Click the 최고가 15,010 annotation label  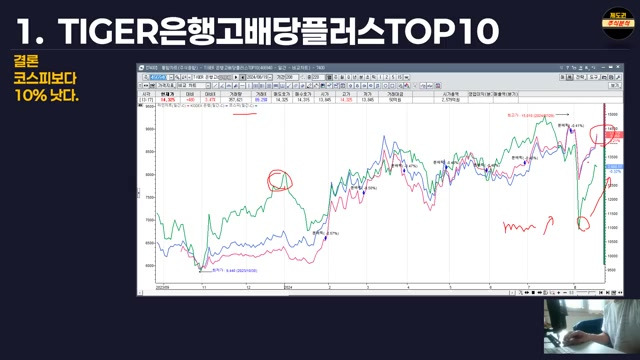tap(530, 116)
